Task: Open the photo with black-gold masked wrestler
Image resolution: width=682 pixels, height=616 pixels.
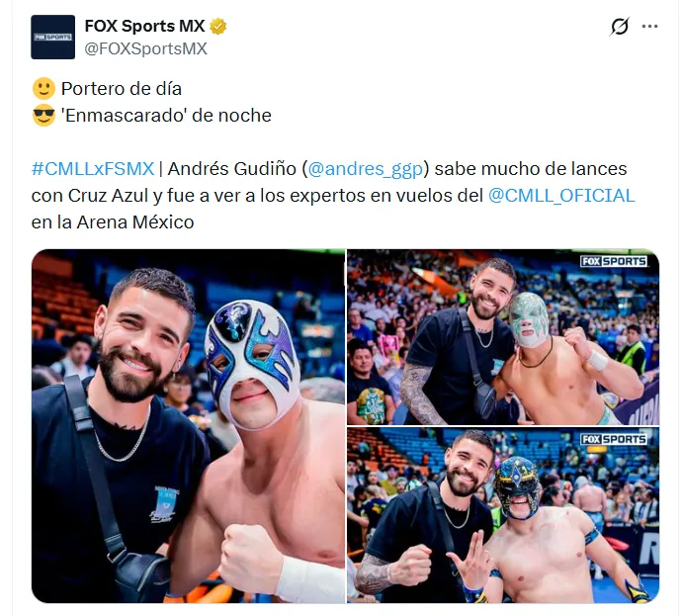Action: coord(503,515)
